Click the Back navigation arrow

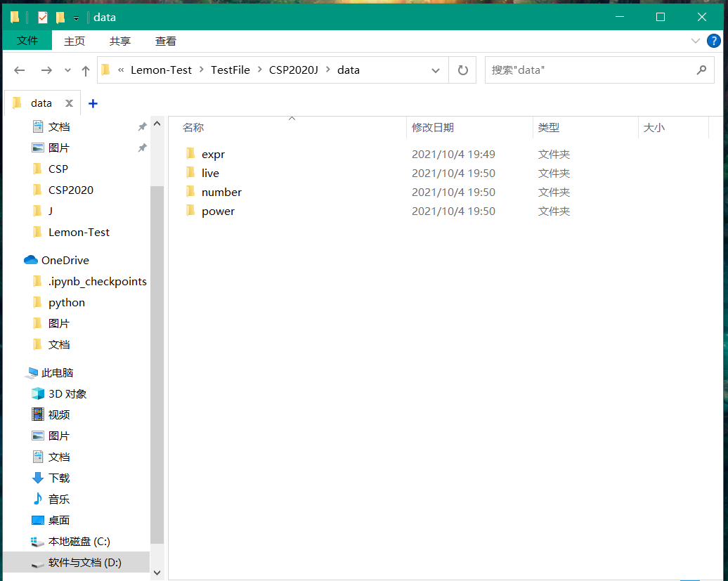click(x=19, y=70)
